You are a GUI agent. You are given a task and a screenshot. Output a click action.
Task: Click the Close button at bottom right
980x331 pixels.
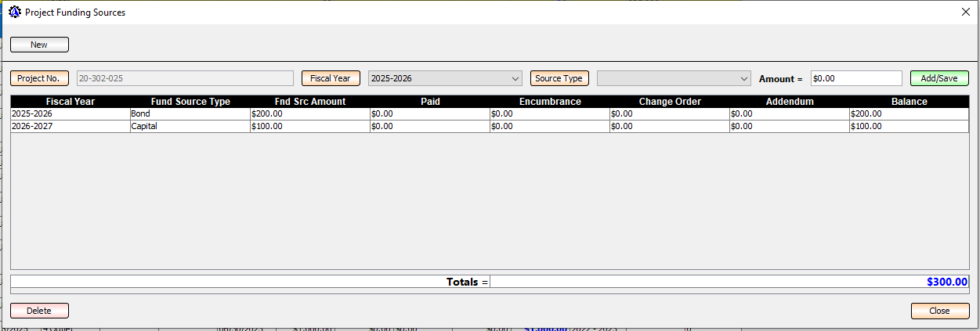point(939,311)
